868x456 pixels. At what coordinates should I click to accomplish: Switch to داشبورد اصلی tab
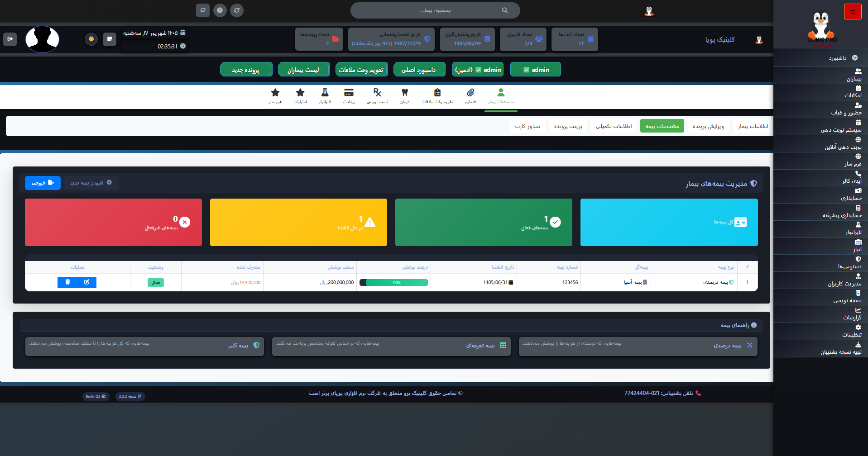tap(419, 70)
